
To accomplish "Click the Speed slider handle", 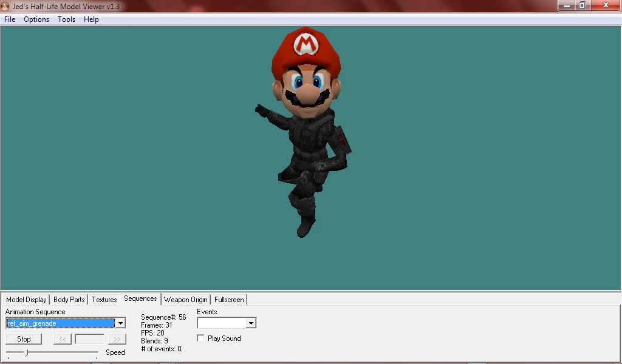I will (27, 352).
